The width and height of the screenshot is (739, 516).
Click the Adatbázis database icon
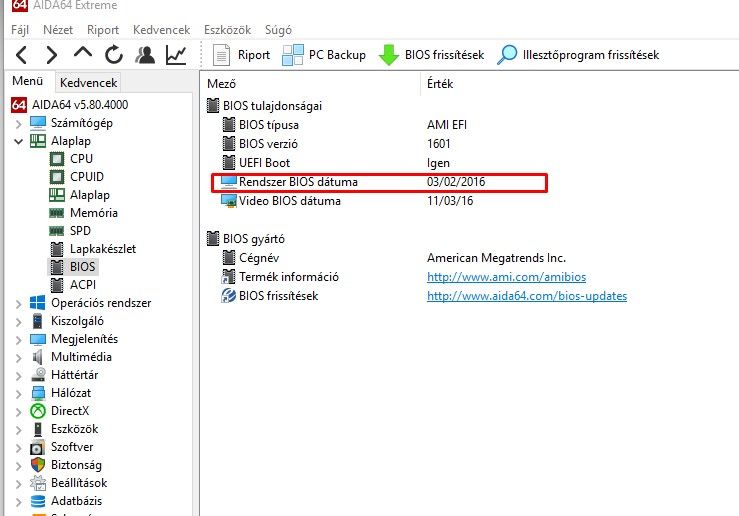[x=38, y=501]
